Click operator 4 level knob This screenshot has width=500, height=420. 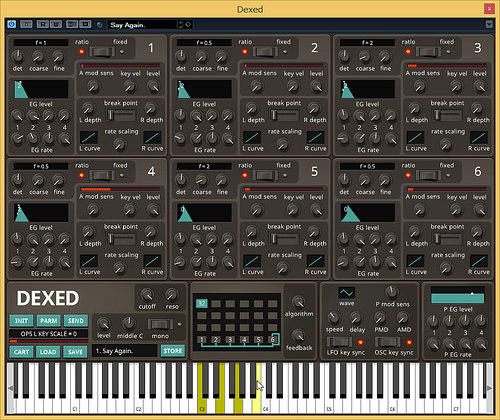153,210
